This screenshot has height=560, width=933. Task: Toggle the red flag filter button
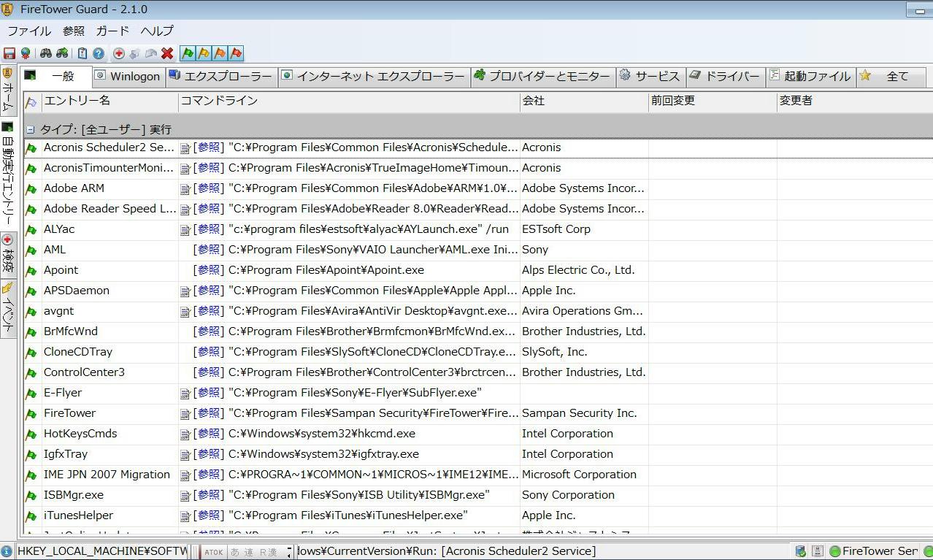[x=236, y=53]
